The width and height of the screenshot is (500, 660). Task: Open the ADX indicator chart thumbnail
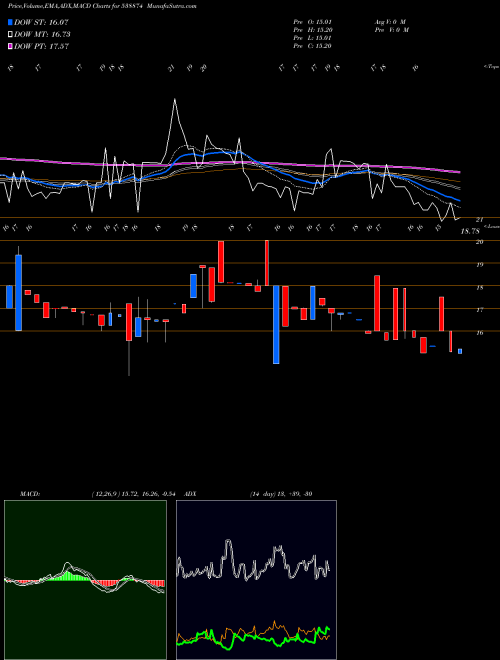(256, 580)
